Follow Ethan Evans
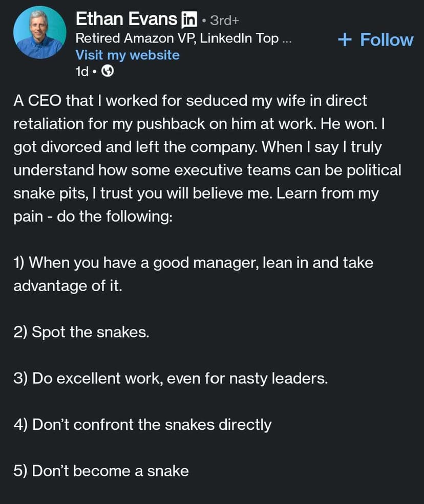The image size is (424, 504). [376, 39]
